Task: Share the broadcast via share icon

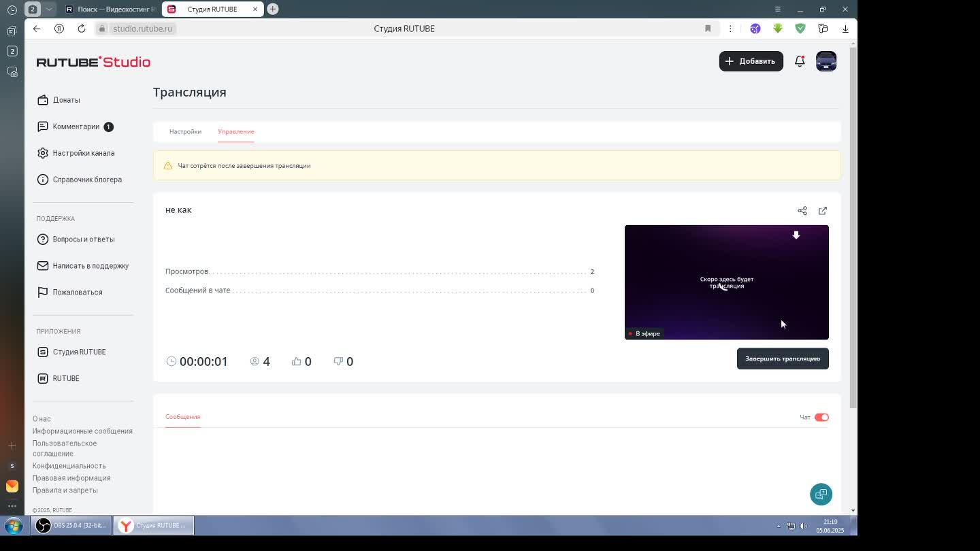Action: click(x=802, y=211)
